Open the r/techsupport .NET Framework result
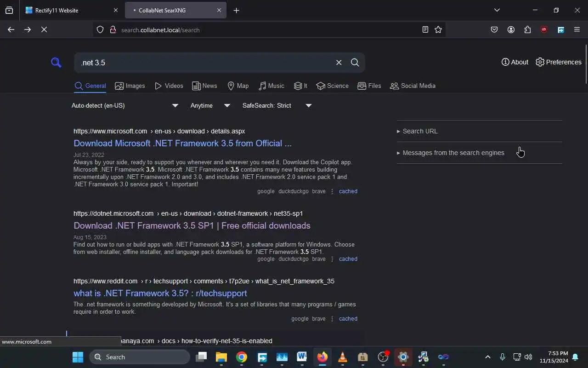This screenshot has width=588, height=368. click(x=160, y=293)
